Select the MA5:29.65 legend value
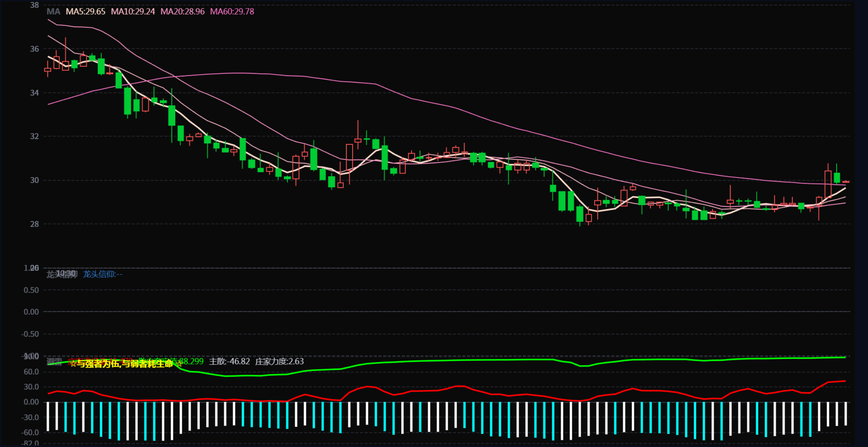 pos(85,12)
